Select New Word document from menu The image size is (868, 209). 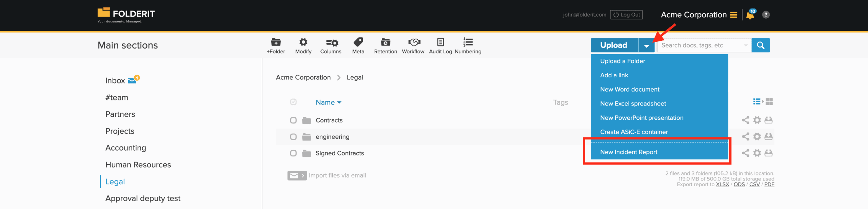point(630,90)
